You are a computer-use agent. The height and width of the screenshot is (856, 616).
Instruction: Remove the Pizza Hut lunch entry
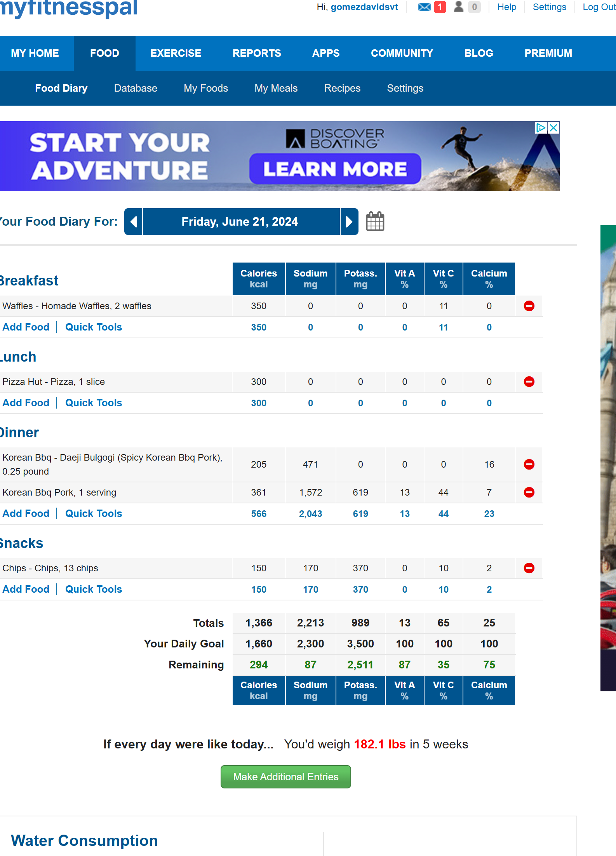(529, 382)
